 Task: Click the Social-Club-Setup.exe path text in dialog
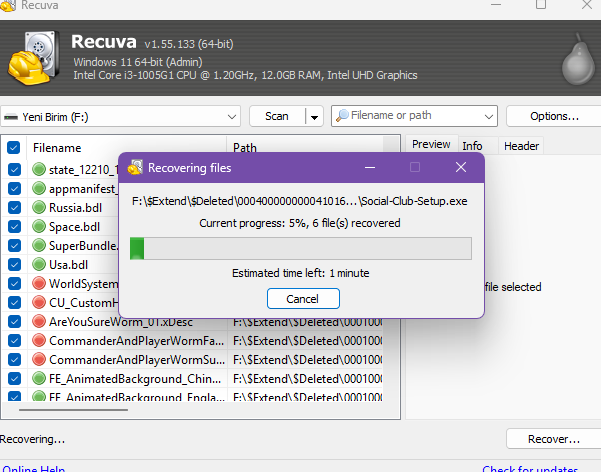click(300, 201)
